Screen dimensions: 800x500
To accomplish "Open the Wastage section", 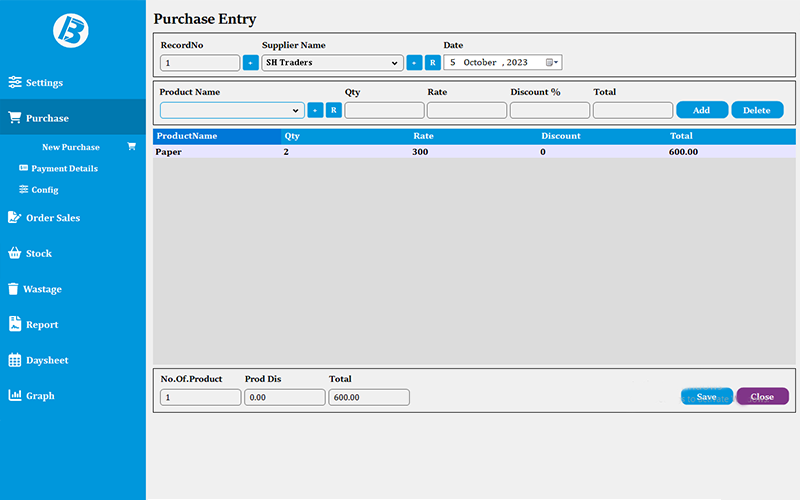I will coord(35,289).
